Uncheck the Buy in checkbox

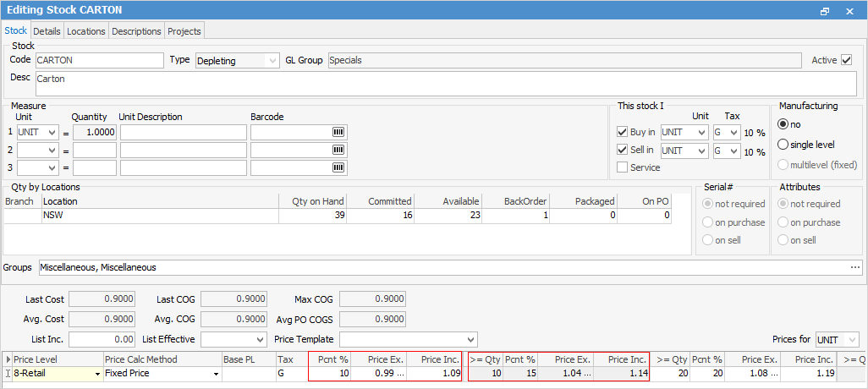click(623, 133)
